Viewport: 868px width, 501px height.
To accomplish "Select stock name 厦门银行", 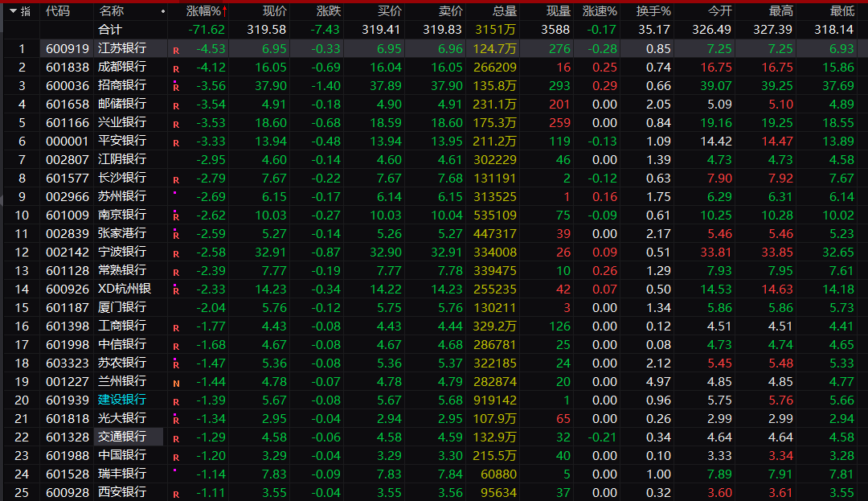I will point(122,307).
